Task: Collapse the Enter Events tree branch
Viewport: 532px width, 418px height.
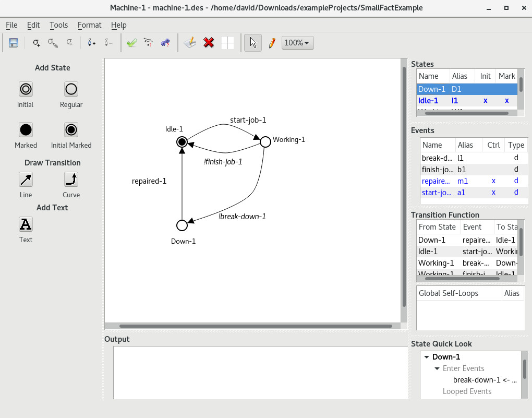Action: point(437,368)
